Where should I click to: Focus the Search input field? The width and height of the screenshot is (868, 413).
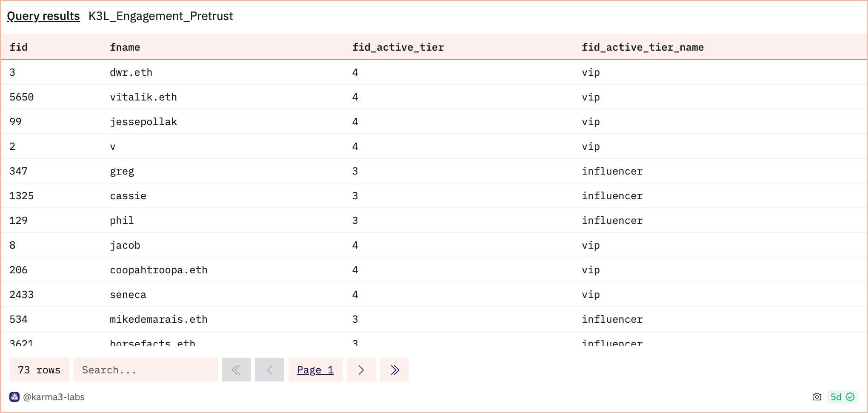(x=146, y=370)
